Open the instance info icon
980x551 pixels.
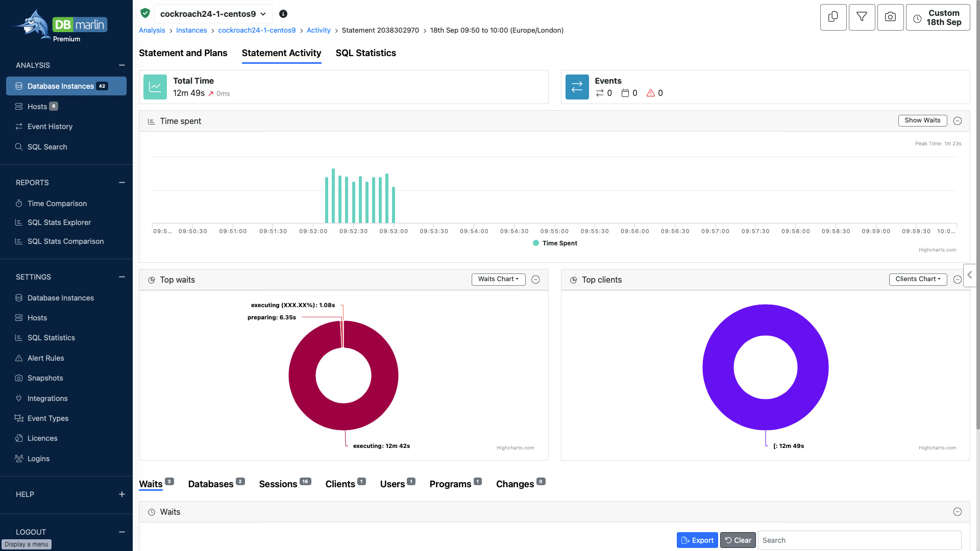tap(283, 14)
